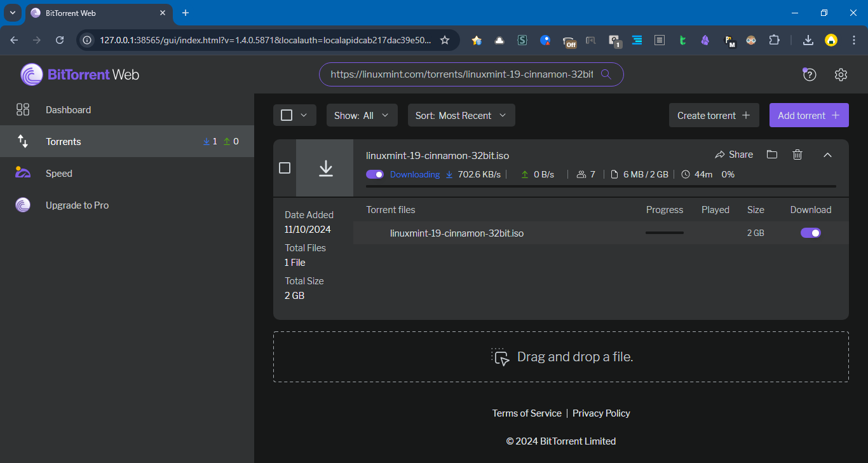Click the torrent overall progress bar

click(601, 186)
